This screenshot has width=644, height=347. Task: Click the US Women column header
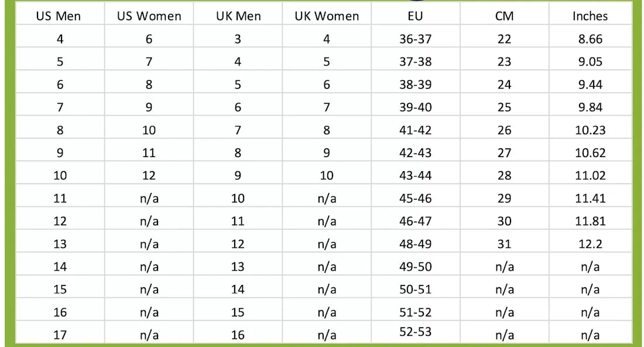(x=149, y=16)
